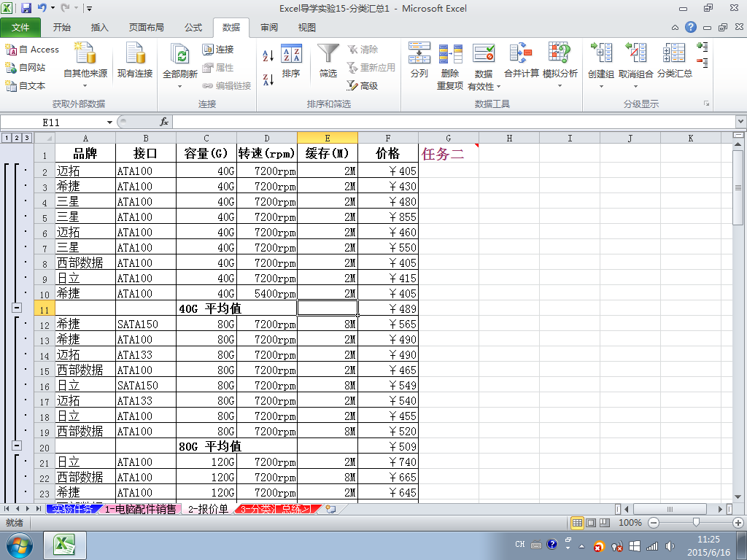
Task: Click Text to Columns (分列)
Action: [419, 60]
